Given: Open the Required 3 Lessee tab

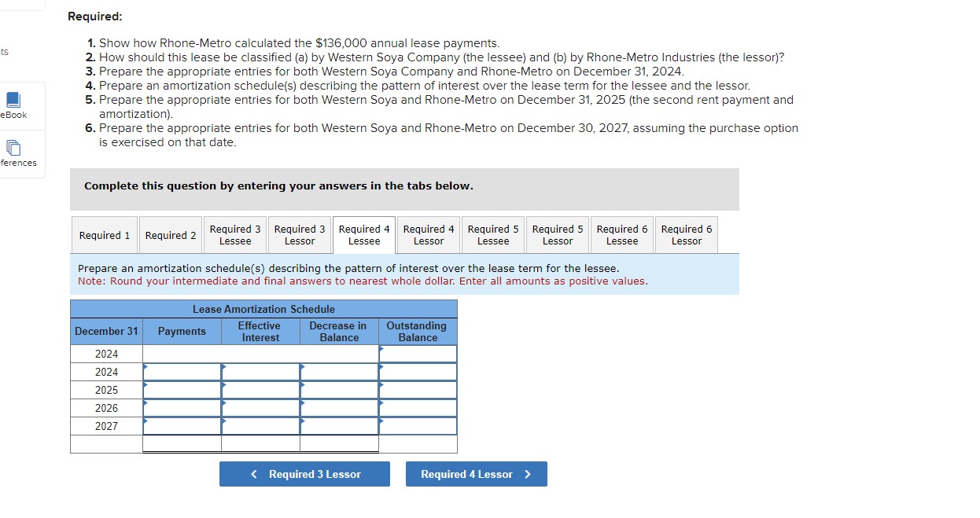Looking at the screenshot, I should point(235,235).
